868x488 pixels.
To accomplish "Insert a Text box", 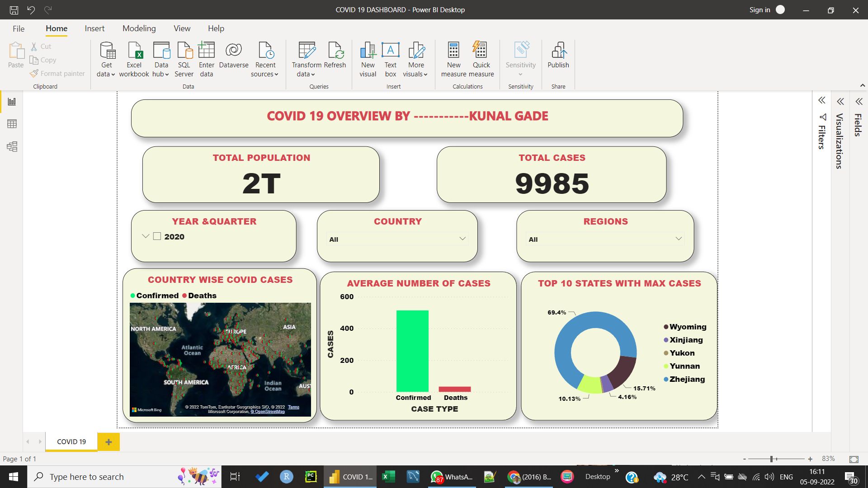I will [x=390, y=59].
